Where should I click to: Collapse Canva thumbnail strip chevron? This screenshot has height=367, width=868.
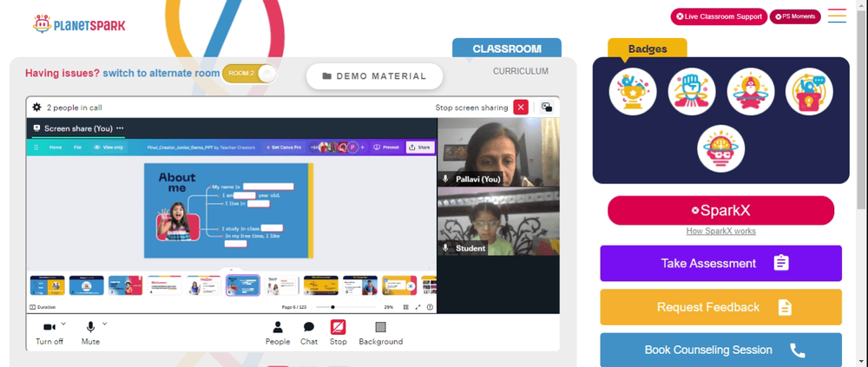click(232, 270)
